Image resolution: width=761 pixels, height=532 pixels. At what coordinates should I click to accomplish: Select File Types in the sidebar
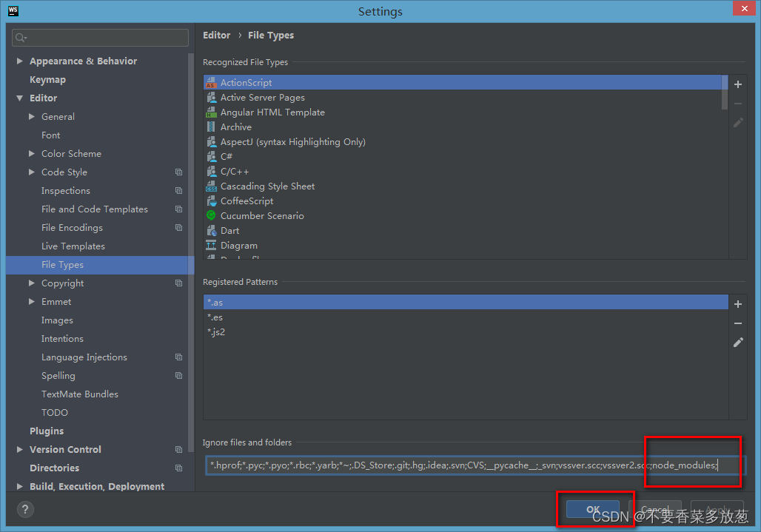62,264
